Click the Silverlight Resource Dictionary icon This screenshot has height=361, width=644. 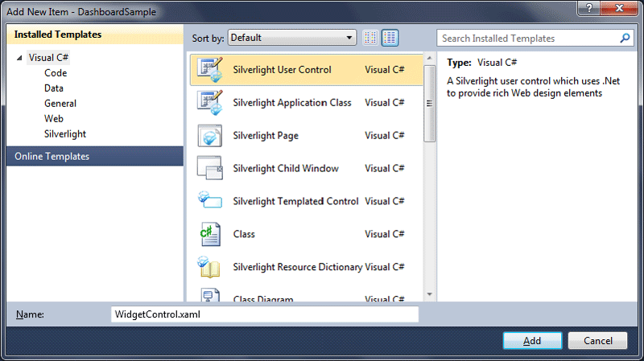209,267
